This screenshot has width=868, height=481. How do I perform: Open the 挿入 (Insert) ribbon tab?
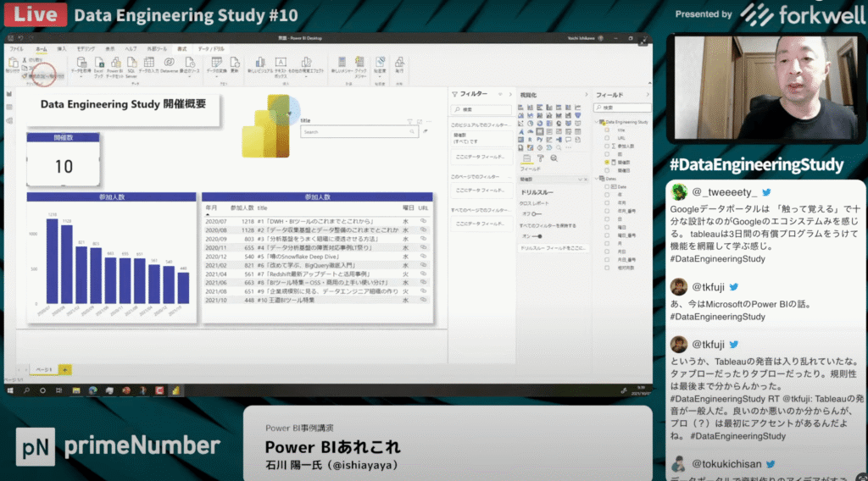(x=63, y=49)
